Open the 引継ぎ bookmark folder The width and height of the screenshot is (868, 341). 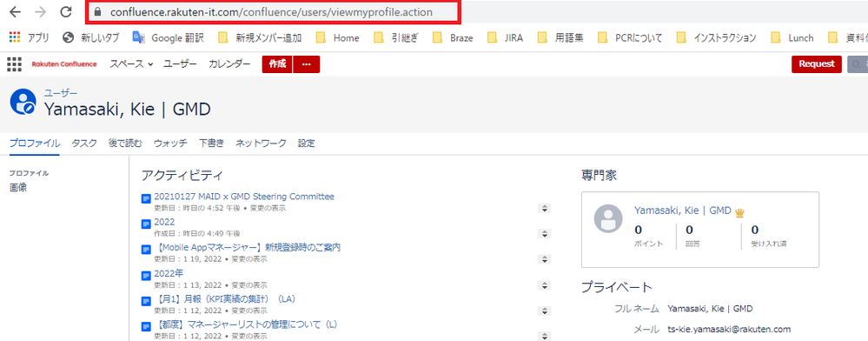396,37
